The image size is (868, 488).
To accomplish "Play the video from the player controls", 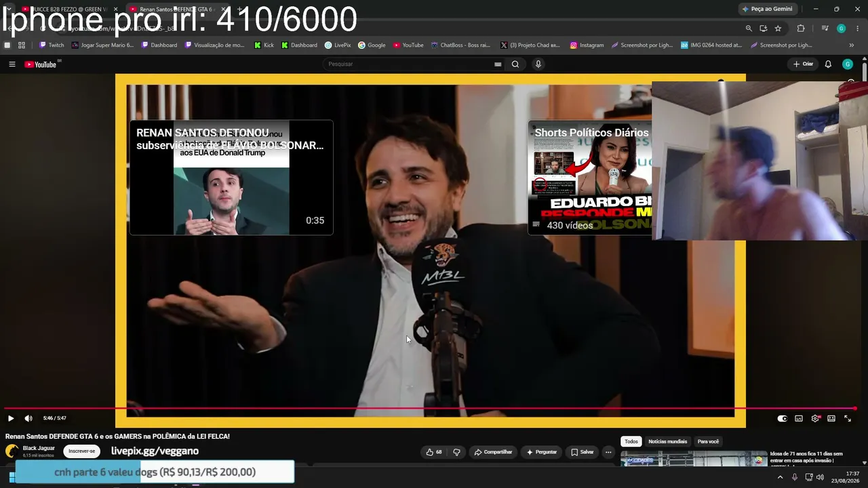I will pos(11,418).
